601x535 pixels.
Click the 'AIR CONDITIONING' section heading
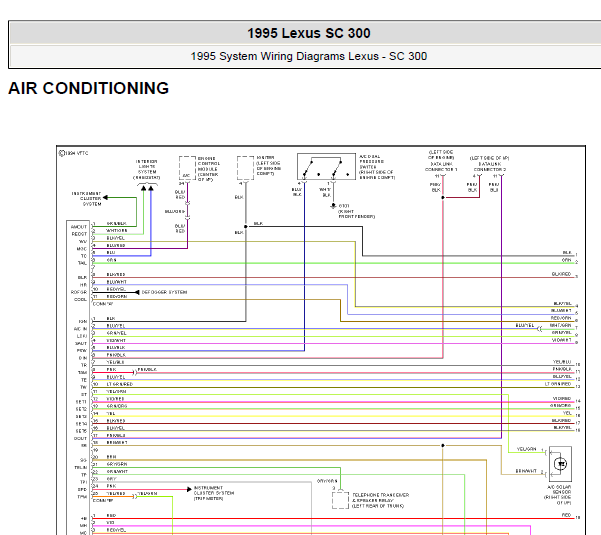[x=89, y=89]
